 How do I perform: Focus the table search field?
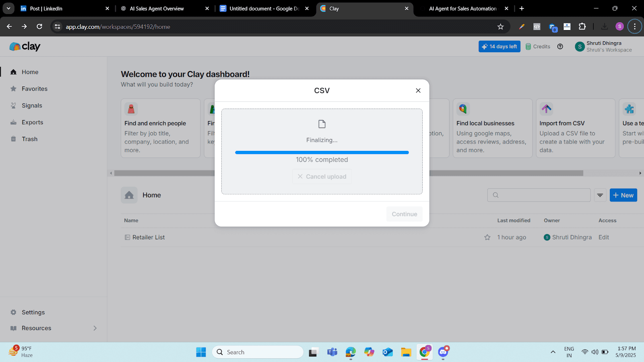coord(539,195)
